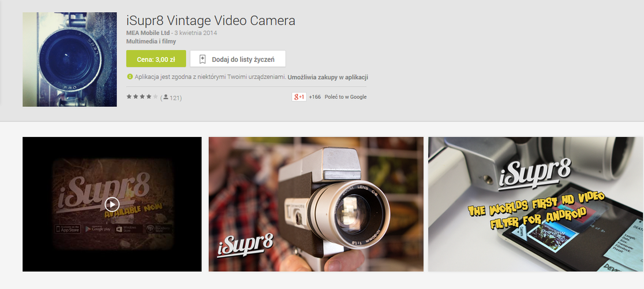Viewport: 644px width, 289px height.
Task: Click the wishlist bookmark icon
Action: click(203, 59)
